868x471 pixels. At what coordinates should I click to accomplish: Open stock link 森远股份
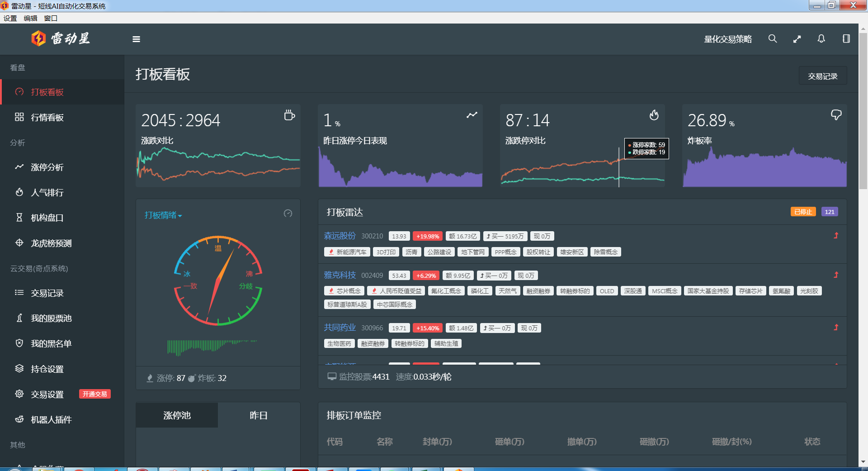[340, 236]
